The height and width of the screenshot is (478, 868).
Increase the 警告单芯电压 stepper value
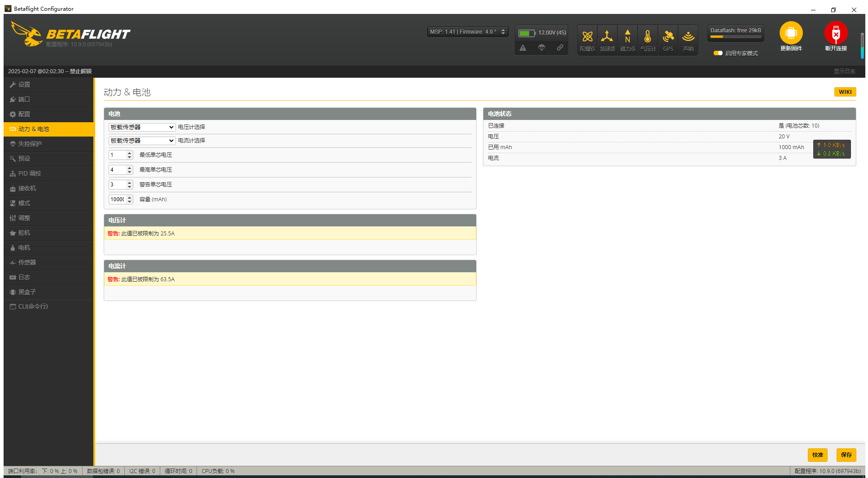(130, 183)
